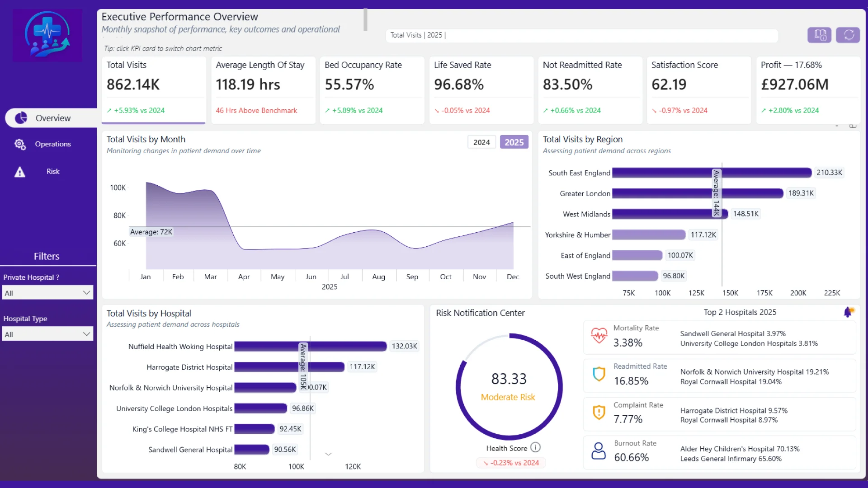Open the bookmark guide icon button
The width and height of the screenshot is (868, 488).
pos(820,35)
